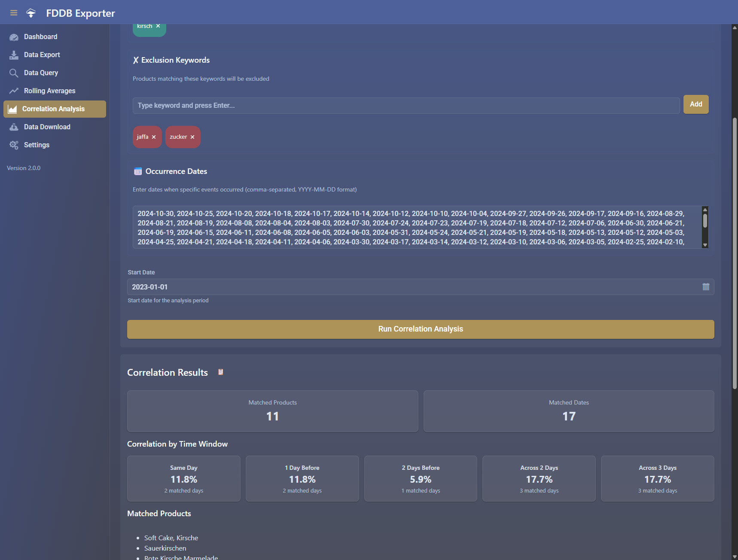738x560 pixels.
Task: Click the Add exclusion keyword button
Action: 695,104
